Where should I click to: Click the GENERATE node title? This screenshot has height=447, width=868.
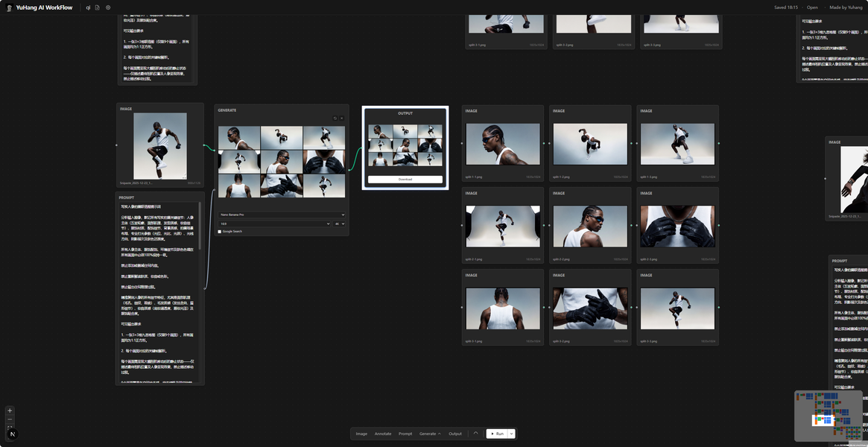227,110
